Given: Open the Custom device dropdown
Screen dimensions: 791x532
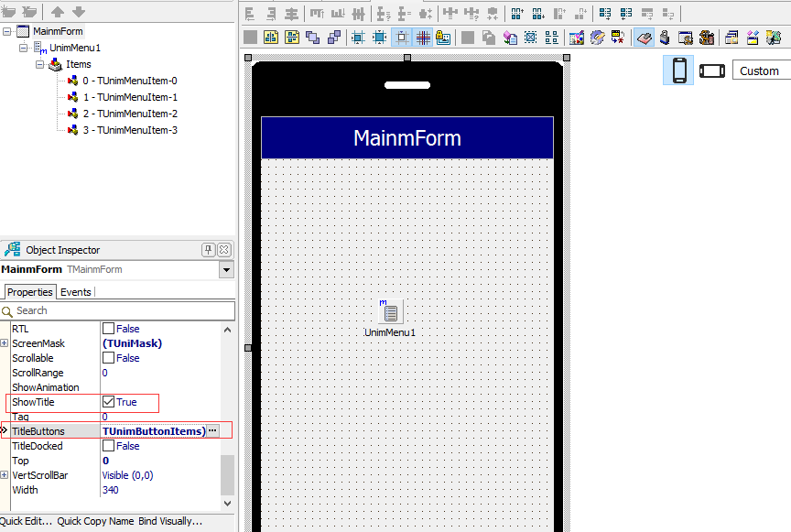Looking at the screenshot, I should pyautogui.click(x=762, y=71).
